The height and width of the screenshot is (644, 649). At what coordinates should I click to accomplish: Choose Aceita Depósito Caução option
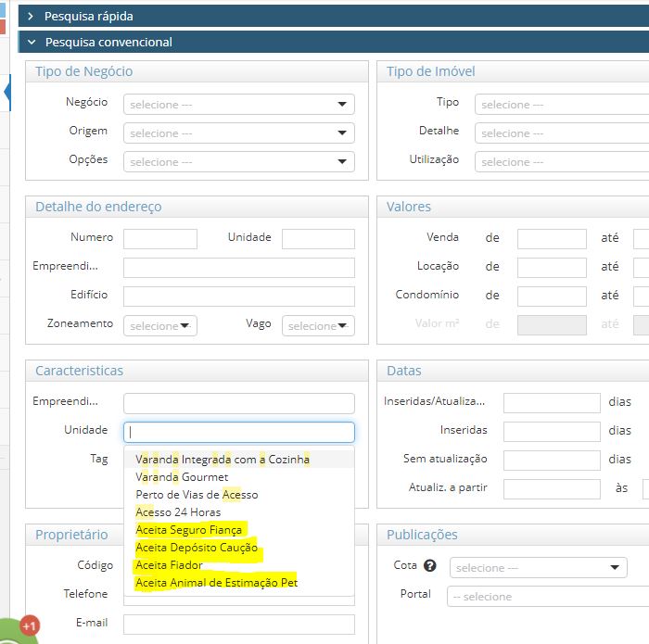click(197, 548)
